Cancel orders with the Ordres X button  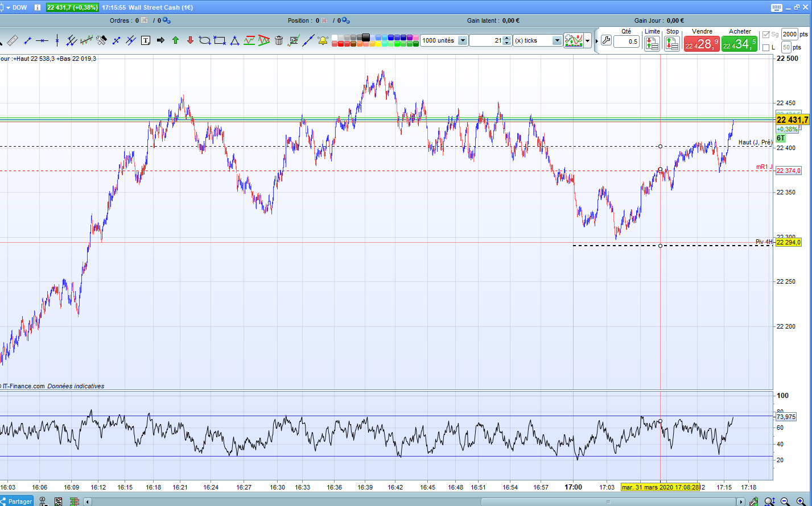tap(144, 20)
